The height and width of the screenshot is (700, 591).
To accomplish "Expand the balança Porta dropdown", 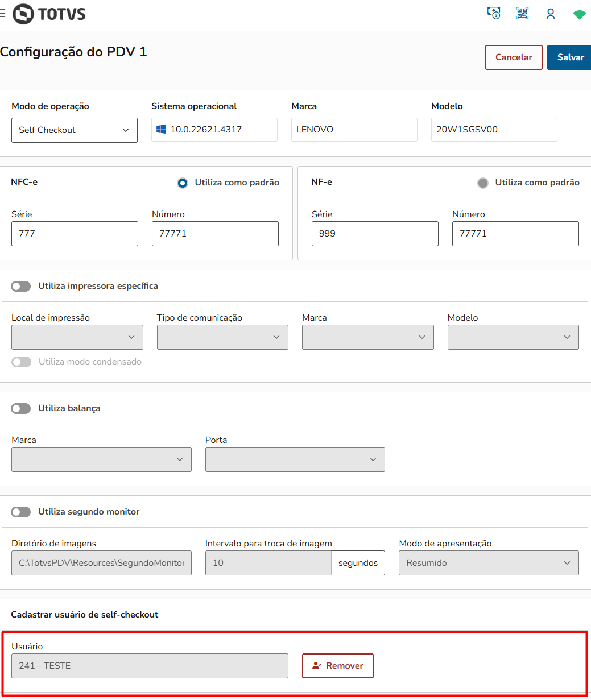I will coord(295,459).
